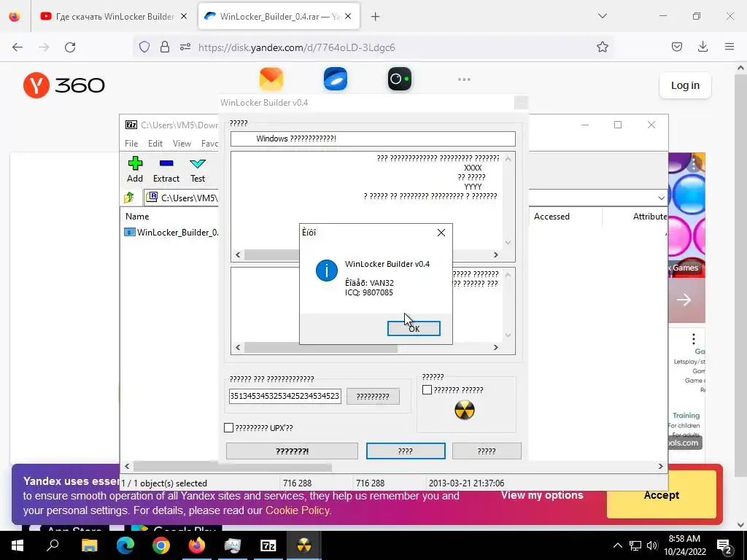This screenshot has height=560, width=747.
Task: Select WinLocker_Builder file row in 7-Zip
Action: click(171, 233)
